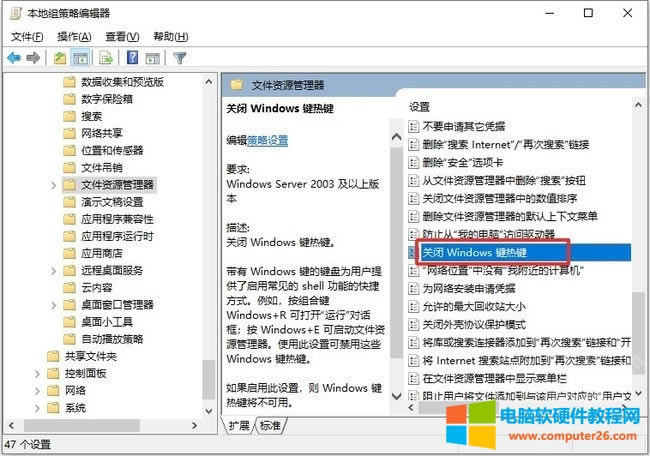Screen dimensions: 650x456
Task: Click the Filter funnel toolbar icon
Action: point(179,58)
